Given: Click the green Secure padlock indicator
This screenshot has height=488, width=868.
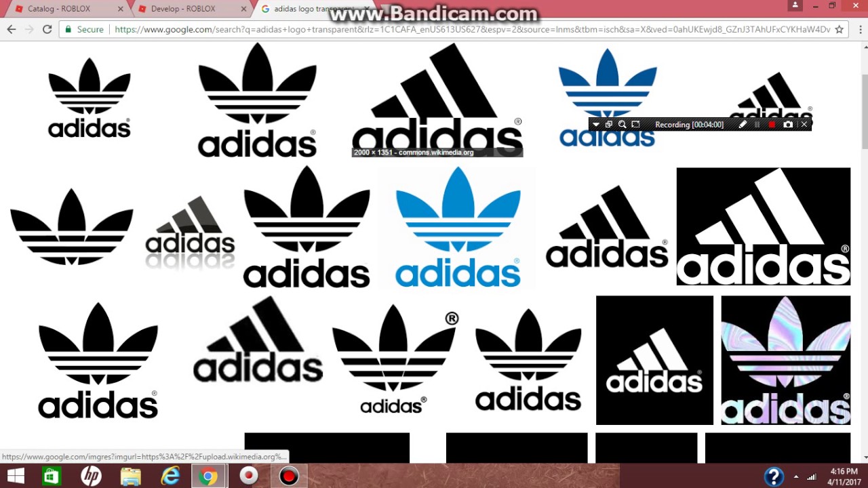Looking at the screenshot, I should pyautogui.click(x=84, y=29).
